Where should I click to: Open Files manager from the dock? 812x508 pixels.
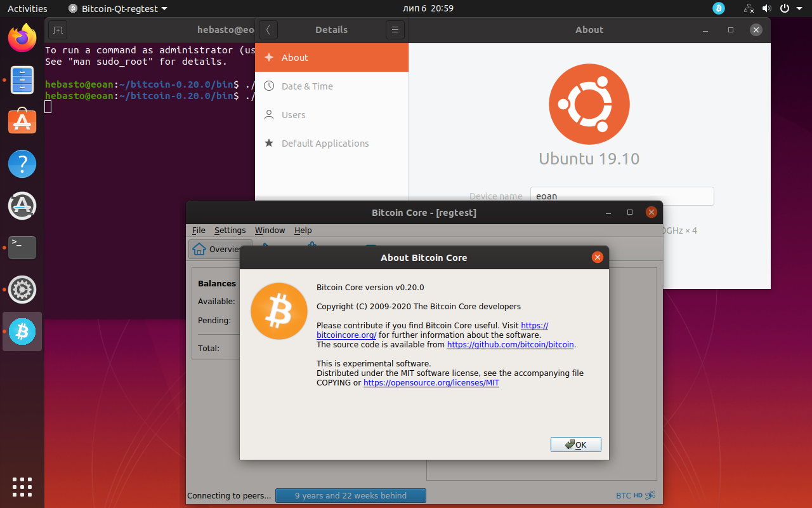(22, 80)
